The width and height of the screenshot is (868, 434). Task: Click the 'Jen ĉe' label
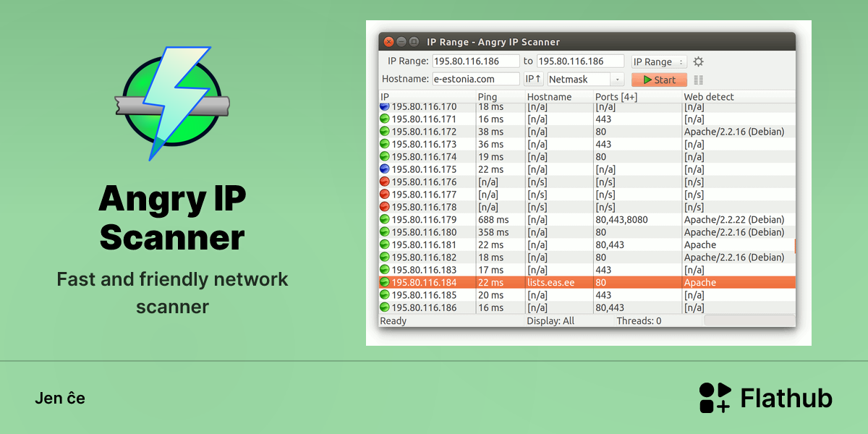60,398
